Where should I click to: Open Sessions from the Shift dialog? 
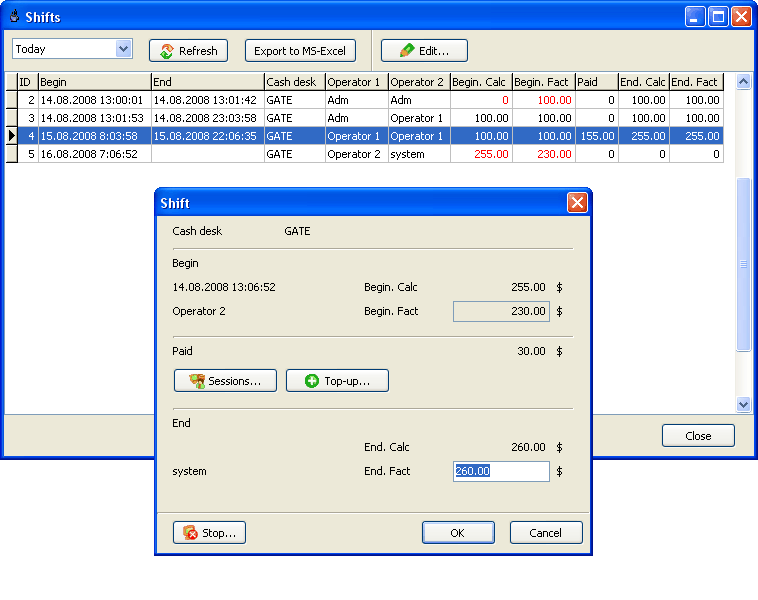click(225, 381)
